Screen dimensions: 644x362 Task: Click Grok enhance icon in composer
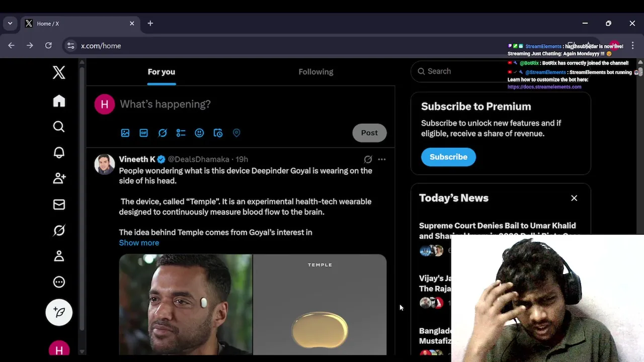[163, 133]
